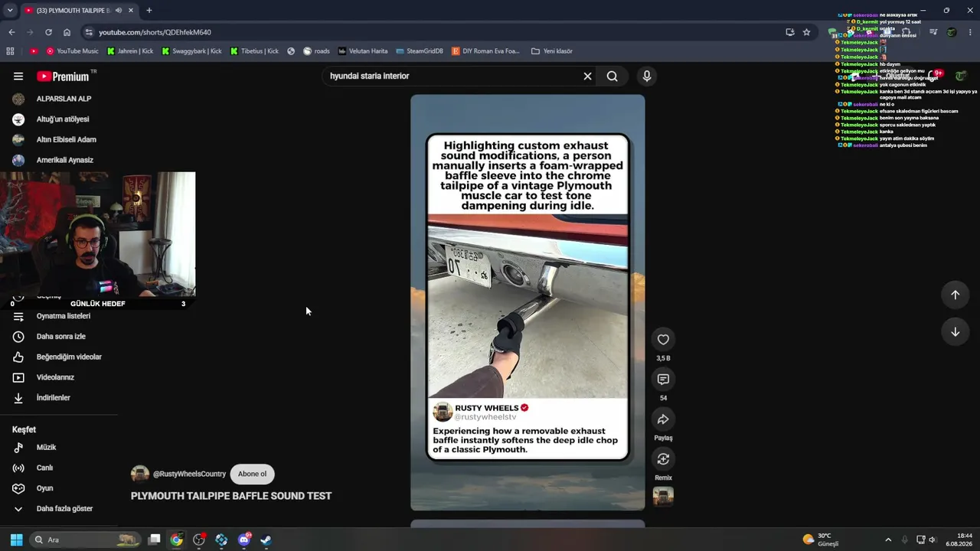Install the app from the address bar
Viewport: 980px width, 551px height.
click(789, 32)
